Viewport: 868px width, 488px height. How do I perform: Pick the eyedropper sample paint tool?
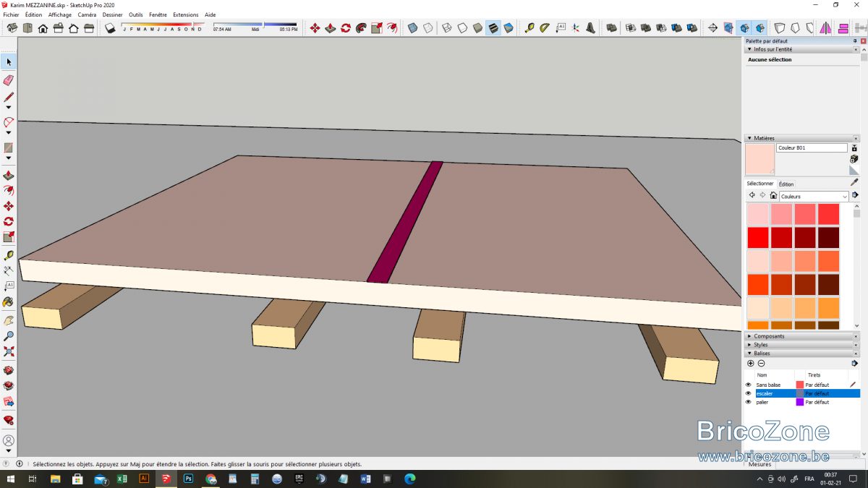pos(854,183)
